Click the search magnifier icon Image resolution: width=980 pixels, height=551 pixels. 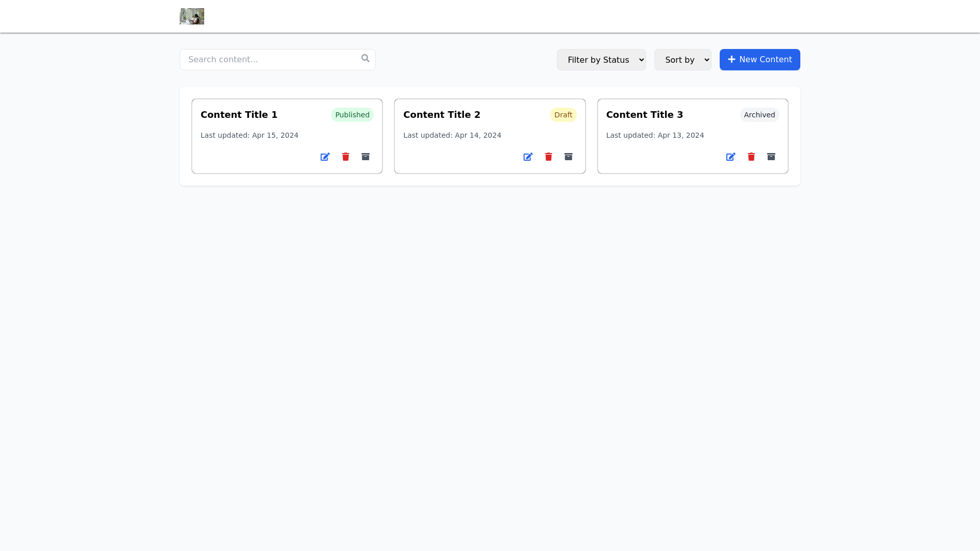pyautogui.click(x=365, y=58)
